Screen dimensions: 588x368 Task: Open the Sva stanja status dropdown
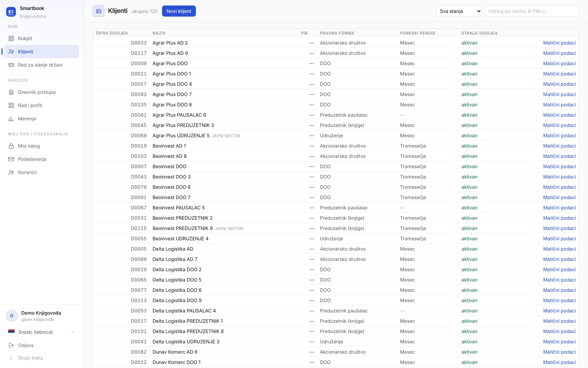tap(459, 11)
